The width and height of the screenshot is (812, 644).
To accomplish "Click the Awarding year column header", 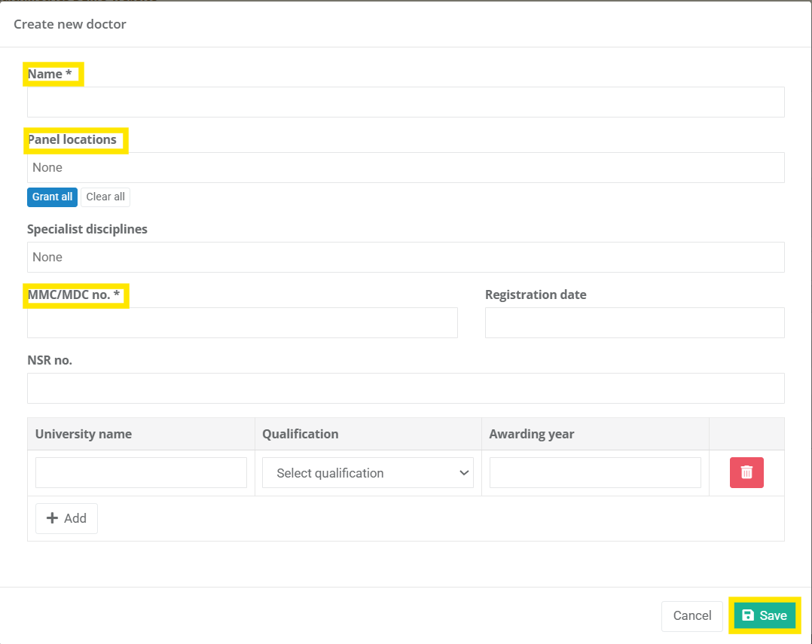I will pos(531,434).
